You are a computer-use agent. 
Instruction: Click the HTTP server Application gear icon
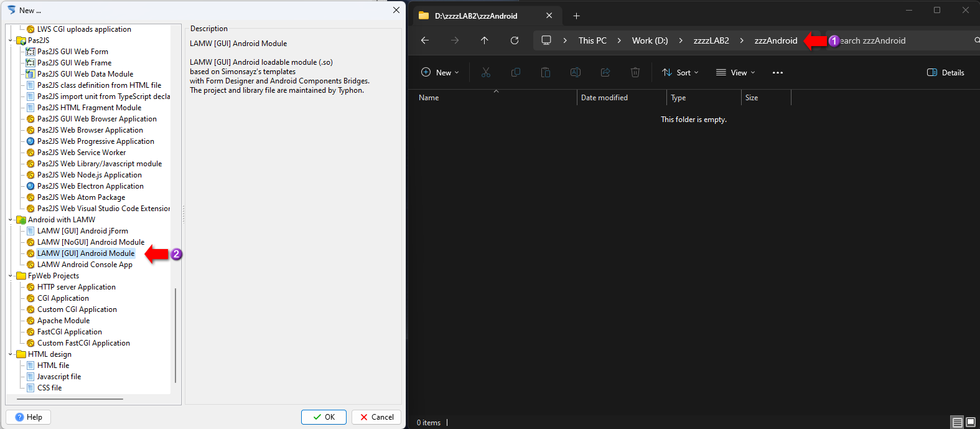pos(30,287)
